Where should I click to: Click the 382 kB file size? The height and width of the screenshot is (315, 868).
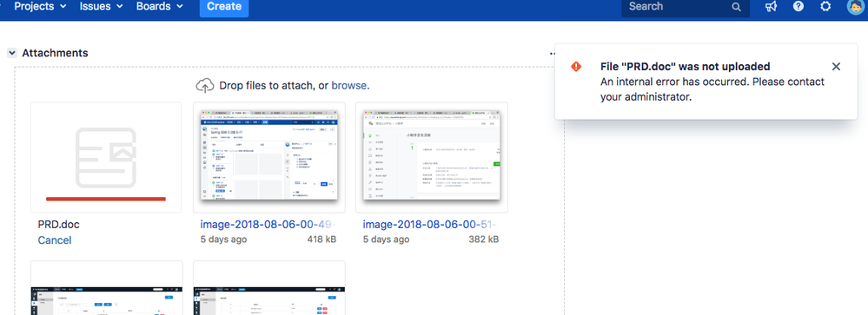484,240
